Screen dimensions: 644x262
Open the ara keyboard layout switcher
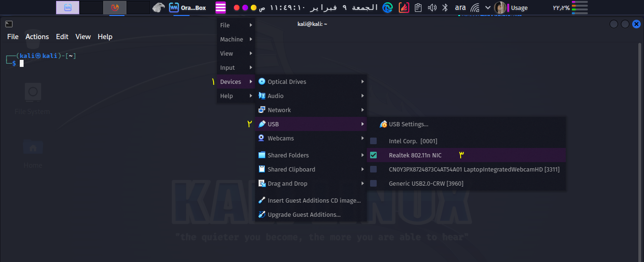[460, 8]
